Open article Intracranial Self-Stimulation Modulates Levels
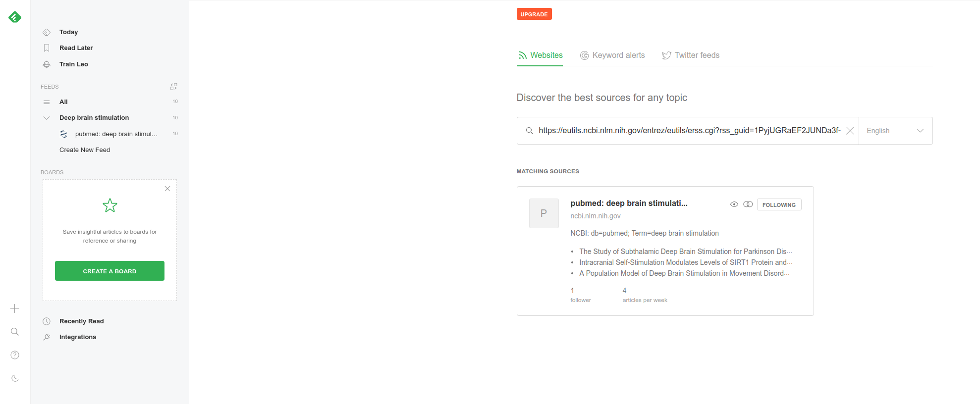980x404 pixels. [x=685, y=262]
